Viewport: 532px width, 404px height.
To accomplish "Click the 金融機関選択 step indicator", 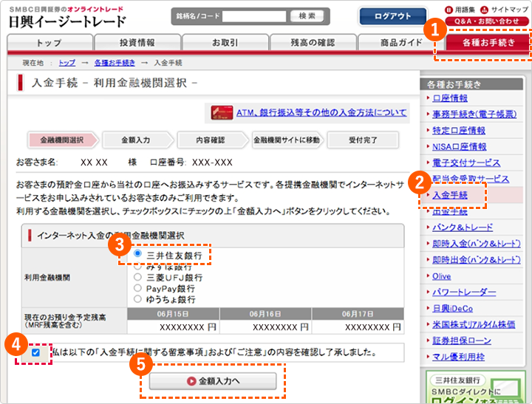I will tap(64, 140).
